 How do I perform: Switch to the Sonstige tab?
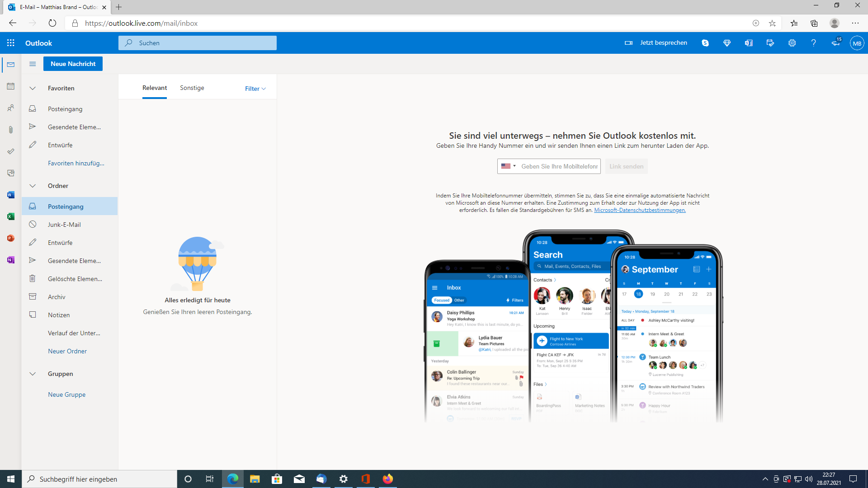pos(192,88)
